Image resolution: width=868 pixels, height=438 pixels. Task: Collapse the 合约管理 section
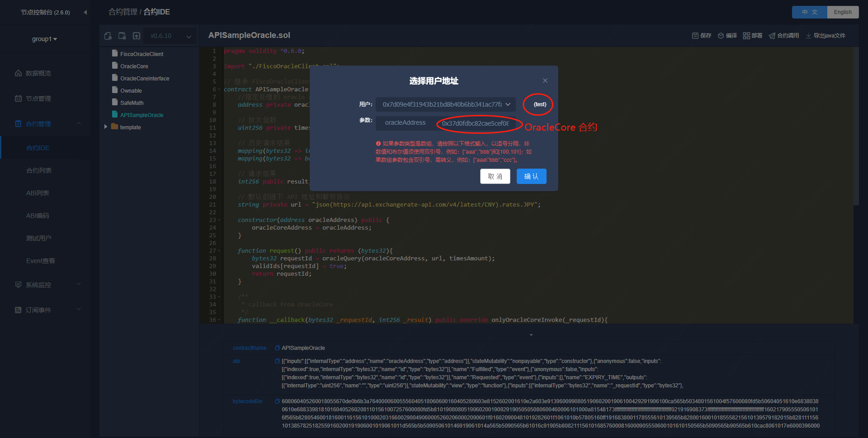click(79, 123)
